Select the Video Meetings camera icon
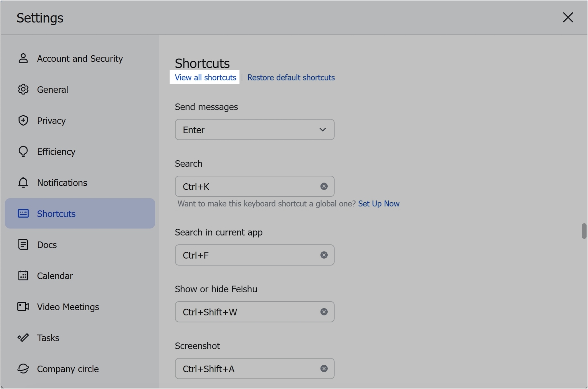Viewport: 588px width, 389px height. tap(23, 307)
